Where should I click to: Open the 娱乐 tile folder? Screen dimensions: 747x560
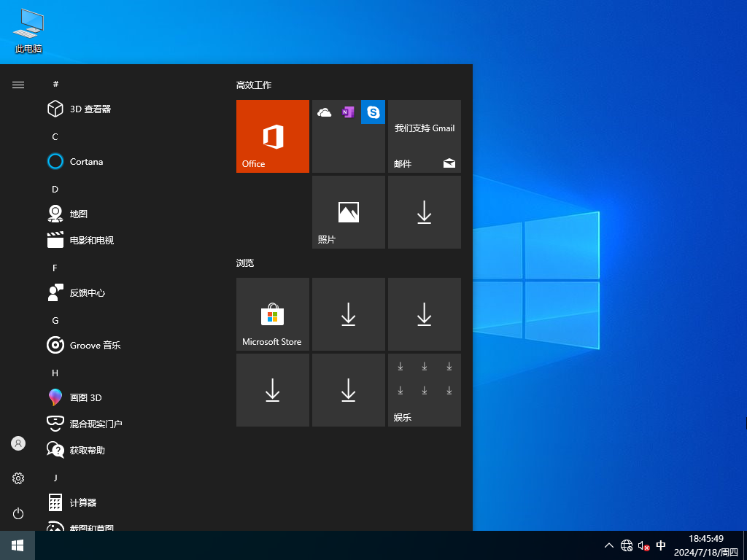424,389
